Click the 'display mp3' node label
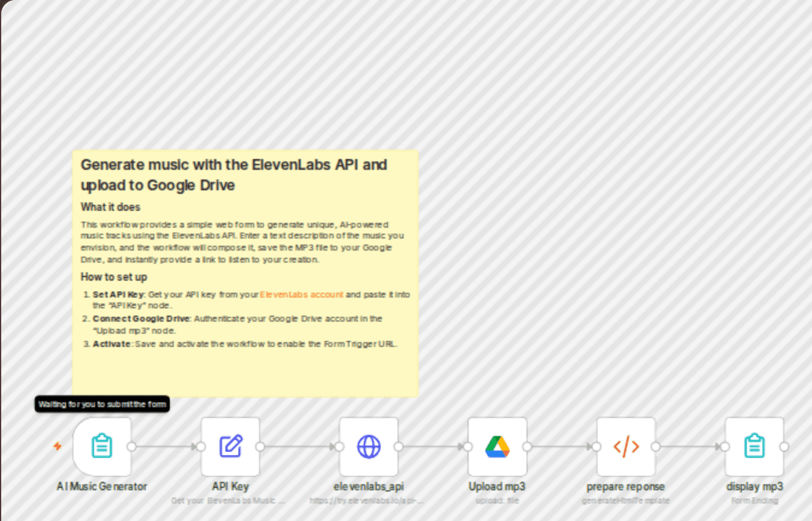Image resolution: width=812 pixels, height=521 pixels. (755, 487)
